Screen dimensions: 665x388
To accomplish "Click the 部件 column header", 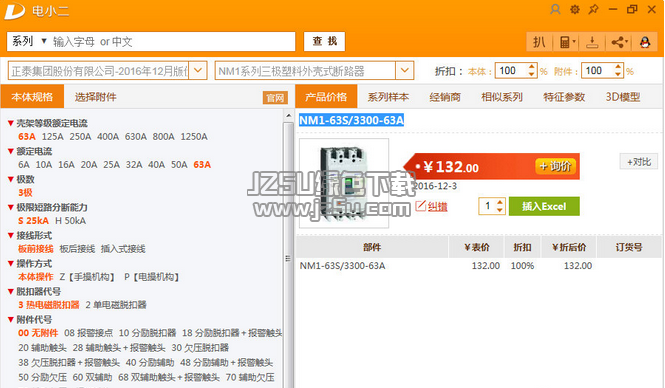I will pyautogui.click(x=372, y=247).
